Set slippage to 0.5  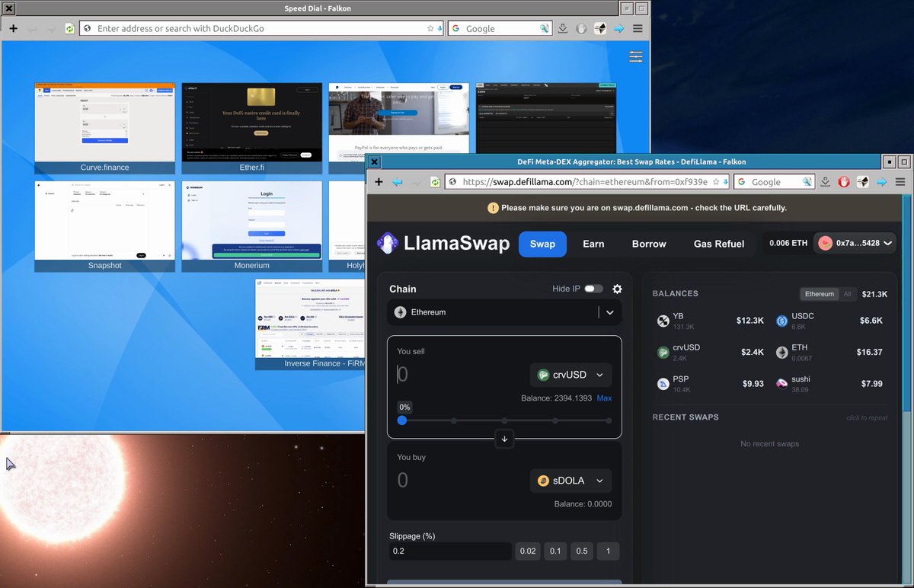(582, 551)
